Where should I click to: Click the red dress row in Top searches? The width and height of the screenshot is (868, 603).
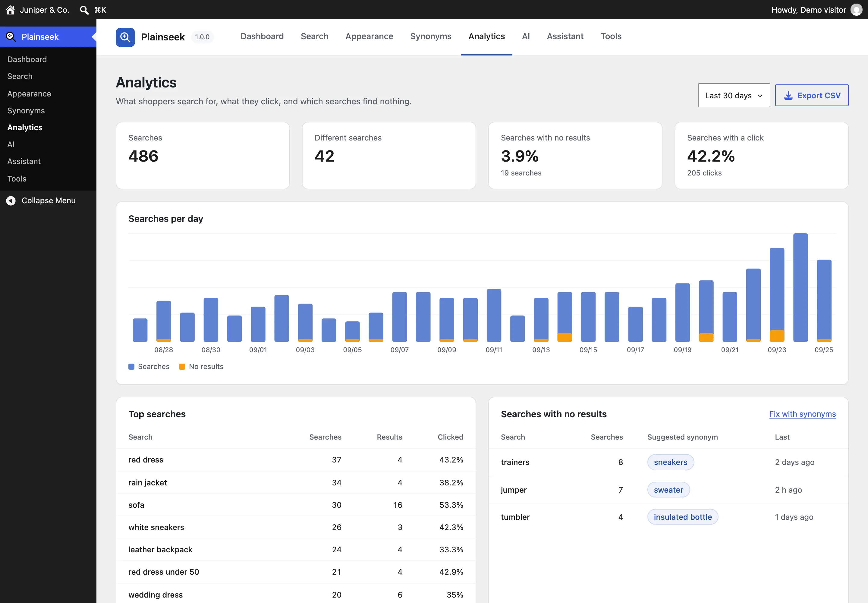pos(296,460)
